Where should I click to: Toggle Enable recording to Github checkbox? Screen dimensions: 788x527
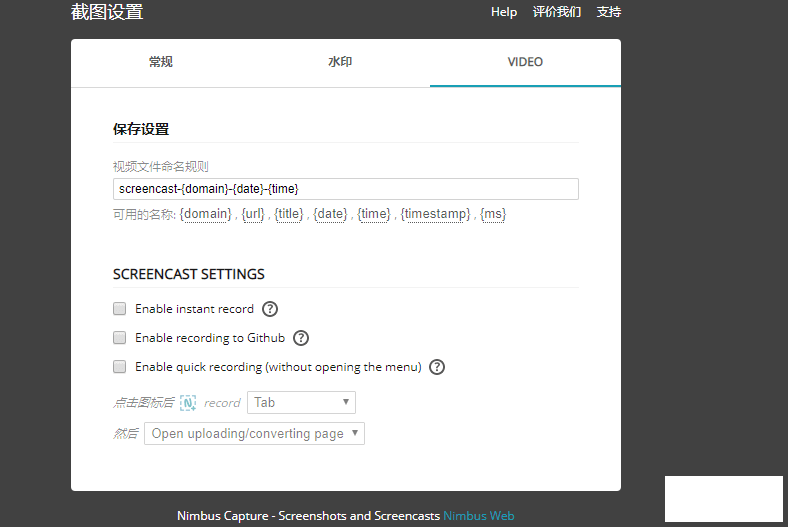(x=120, y=338)
